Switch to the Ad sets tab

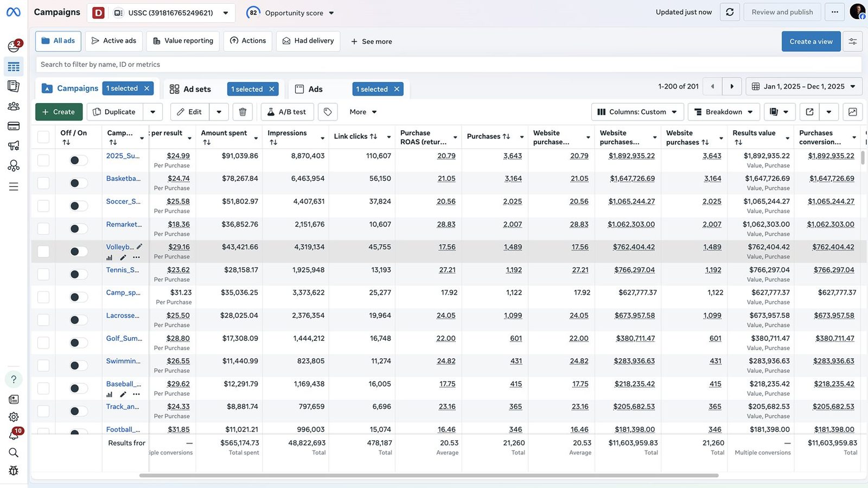[197, 89]
